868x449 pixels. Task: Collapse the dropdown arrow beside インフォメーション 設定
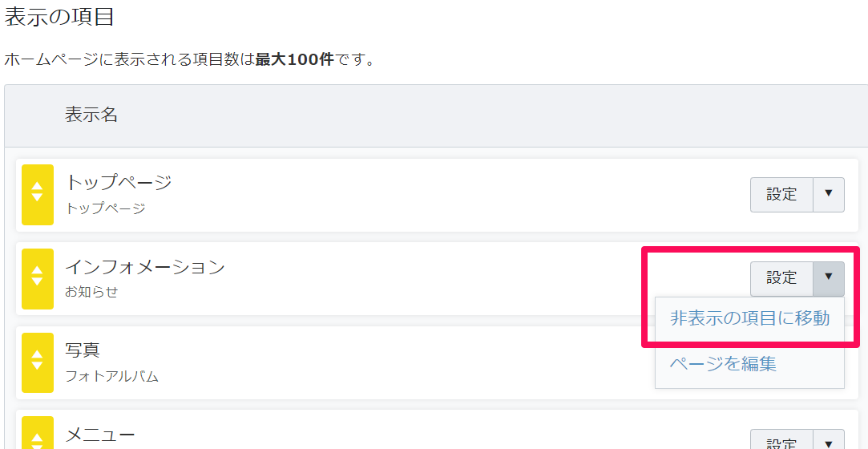(829, 279)
